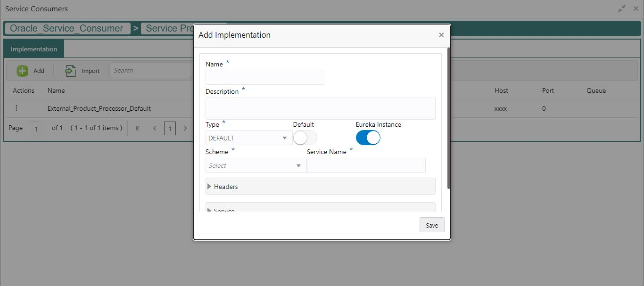Image resolution: width=644 pixels, height=286 pixels.
Task: Go to next page arrow
Action: (x=185, y=128)
